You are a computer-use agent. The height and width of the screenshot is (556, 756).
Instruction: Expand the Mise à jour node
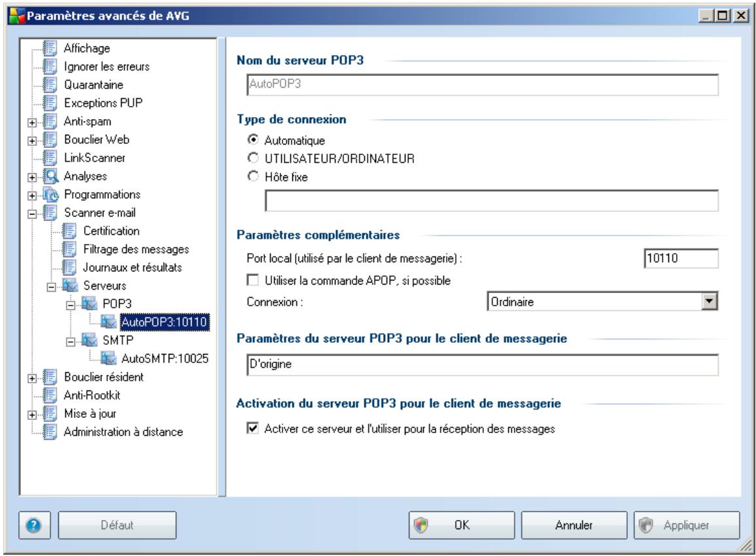(32, 415)
